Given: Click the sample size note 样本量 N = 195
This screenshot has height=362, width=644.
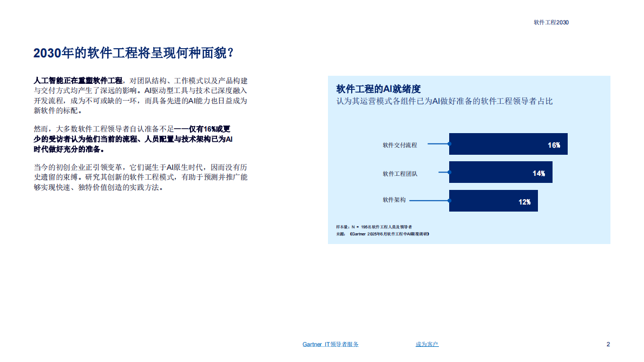Looking at the screenshot, I should pos(374,227).
